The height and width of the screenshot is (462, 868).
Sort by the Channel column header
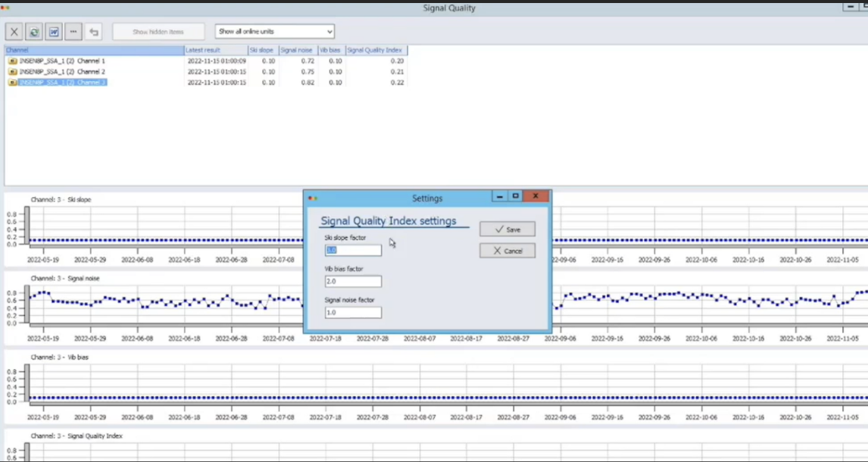point(94,50)
